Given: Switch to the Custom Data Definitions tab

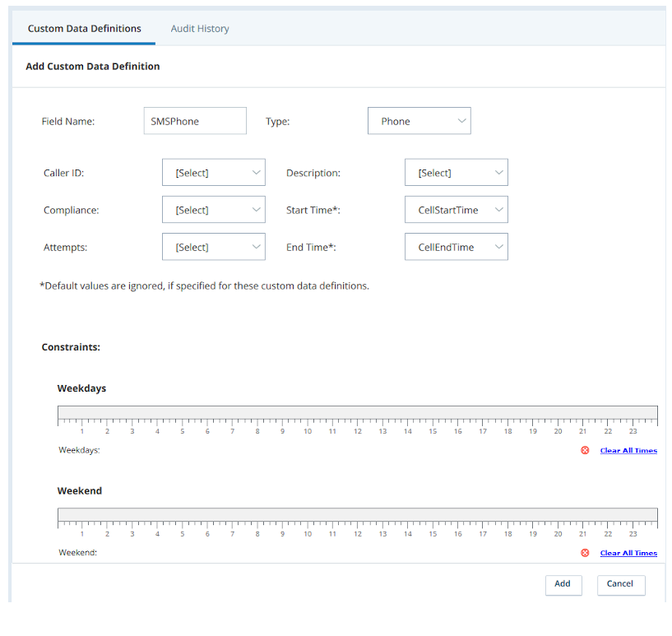Looking at the screenshot, I should pyautogui.click(x=84, y=29).
